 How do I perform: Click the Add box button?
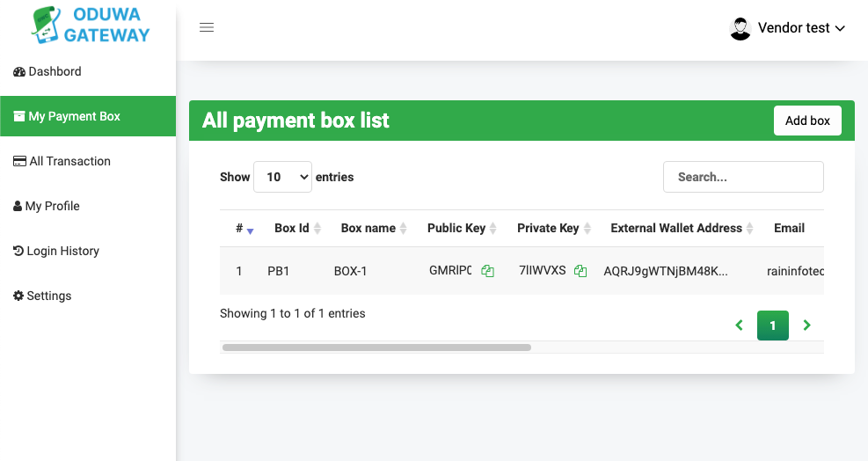click(x=807, y=121)
